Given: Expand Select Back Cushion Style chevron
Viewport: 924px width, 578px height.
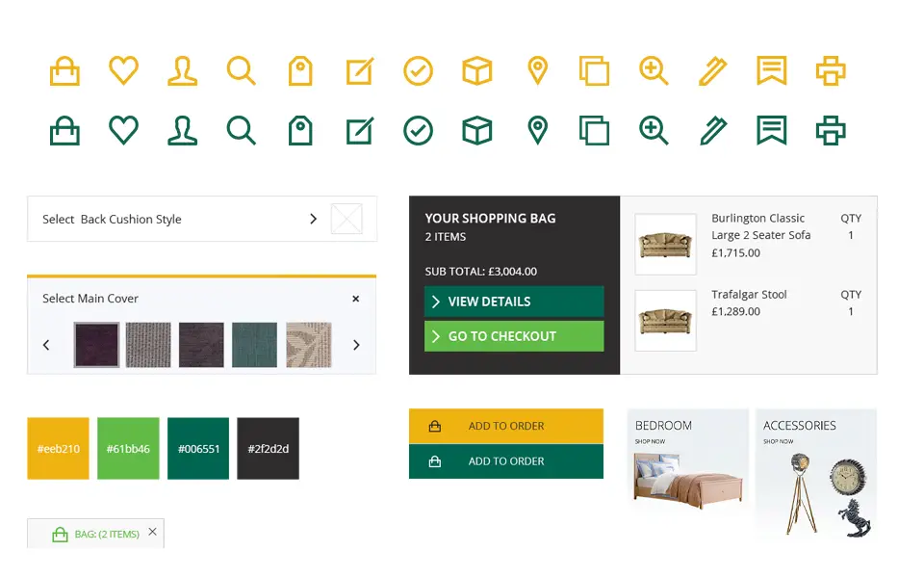Looking at the screenshot, I should click(313, 219).
